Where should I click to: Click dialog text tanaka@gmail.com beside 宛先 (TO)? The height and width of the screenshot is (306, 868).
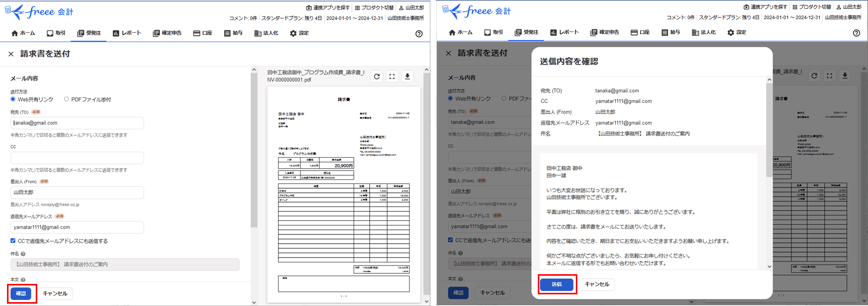click(x=617, y=91)
